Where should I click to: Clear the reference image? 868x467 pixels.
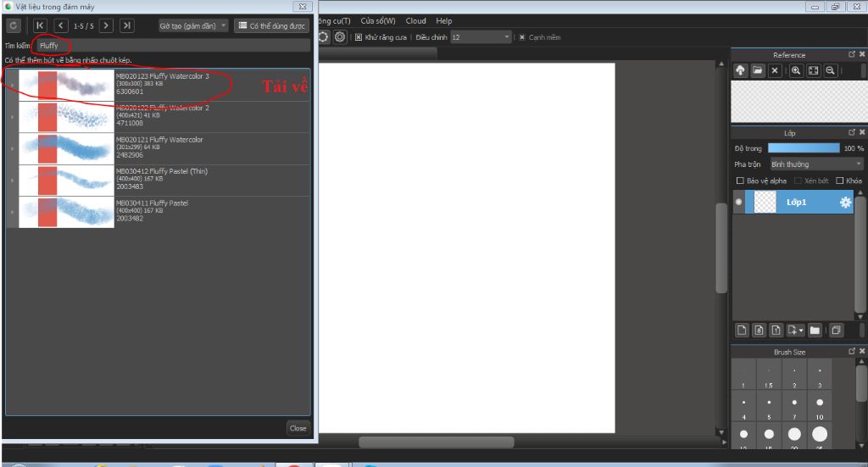775,70
